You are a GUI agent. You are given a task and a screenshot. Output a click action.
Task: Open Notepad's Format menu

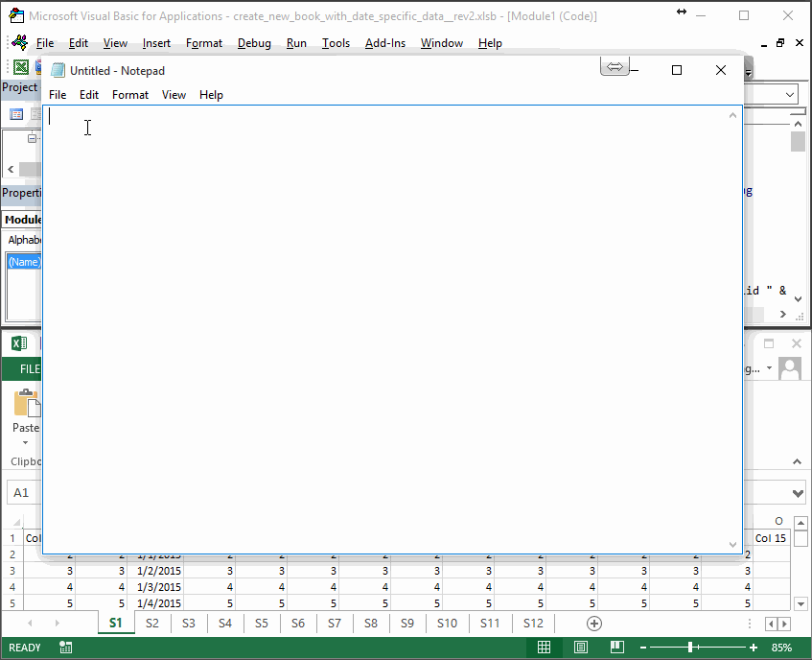click(x=130, y=94)
